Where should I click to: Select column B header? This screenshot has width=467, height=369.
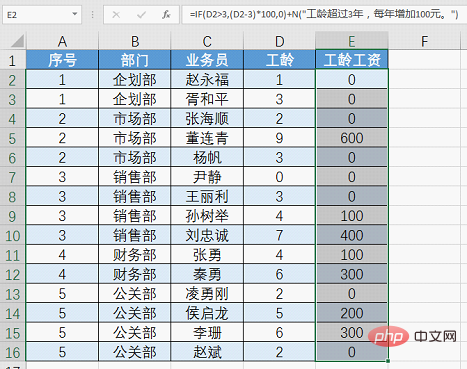(135, 41)
